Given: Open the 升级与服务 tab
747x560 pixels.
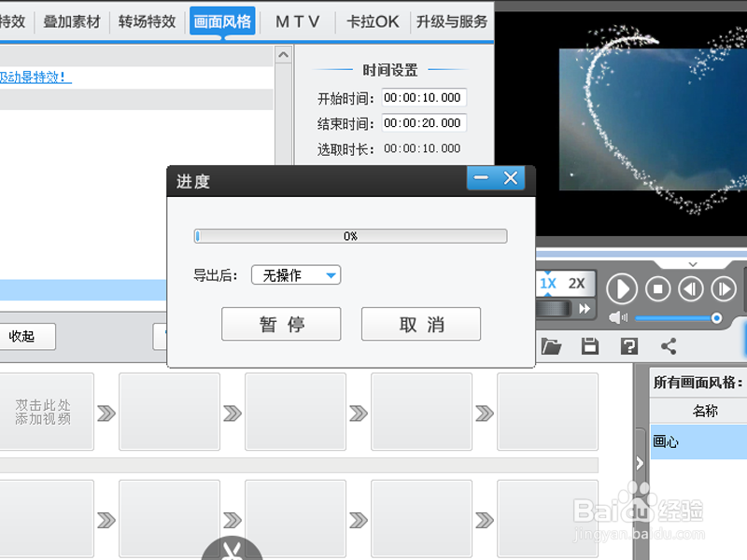Looking at the screenshot, I should (x=452, y=21).
